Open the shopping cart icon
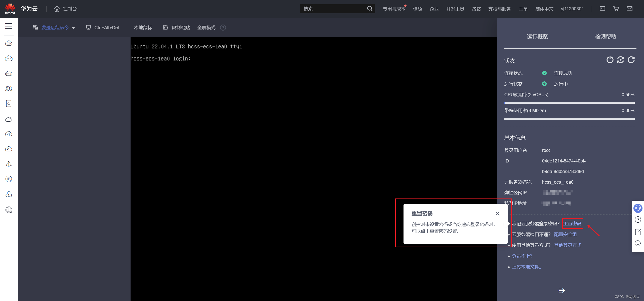 click(x=616, y=9)
